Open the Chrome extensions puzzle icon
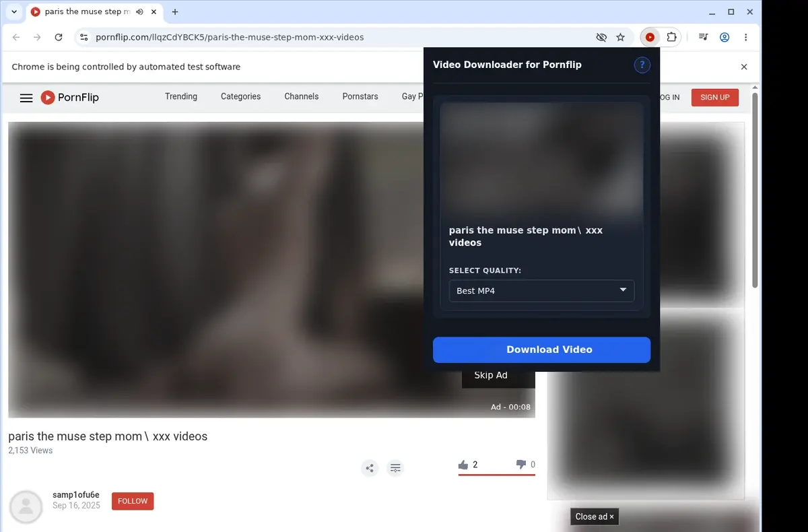 [x=671, y=38]
